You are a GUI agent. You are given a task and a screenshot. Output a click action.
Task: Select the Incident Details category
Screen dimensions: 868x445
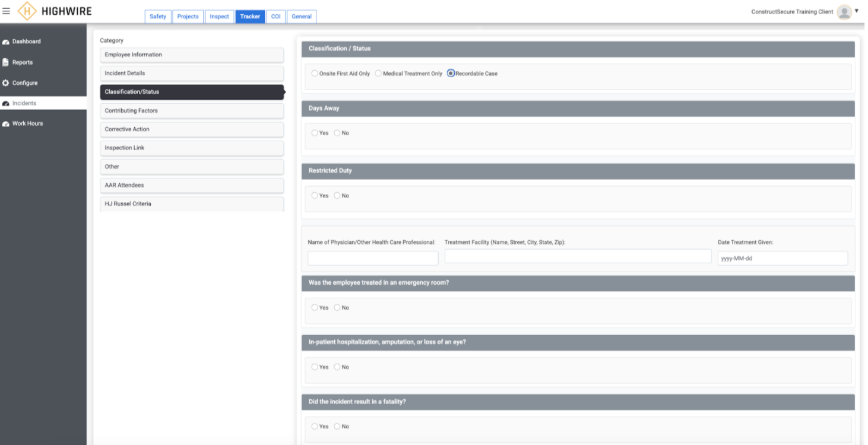pyautogui.click(x=192, y=73)
